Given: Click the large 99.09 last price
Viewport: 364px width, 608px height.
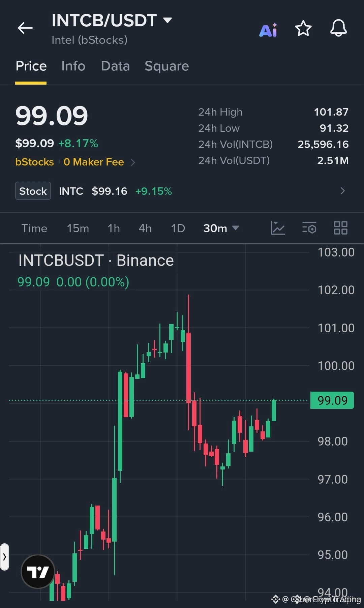Looking at the screenshot, I should tap(52, 116).
